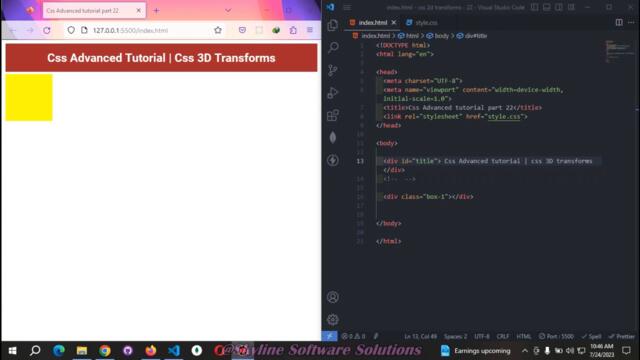Go forward in Firefox
The height and width of the screenshot is (360, 640).
(30, 30)
